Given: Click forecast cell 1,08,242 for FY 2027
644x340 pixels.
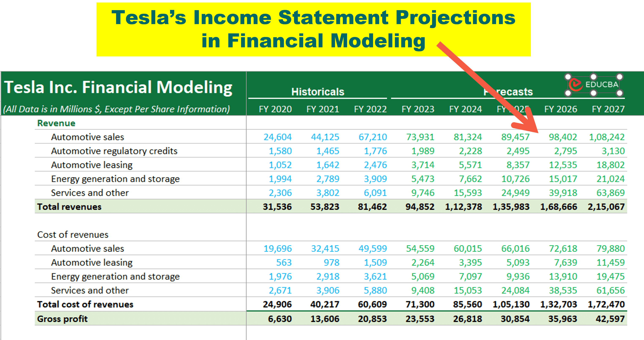Looking at the screenshot, I should pyautogui.click(x=607, y=137).
